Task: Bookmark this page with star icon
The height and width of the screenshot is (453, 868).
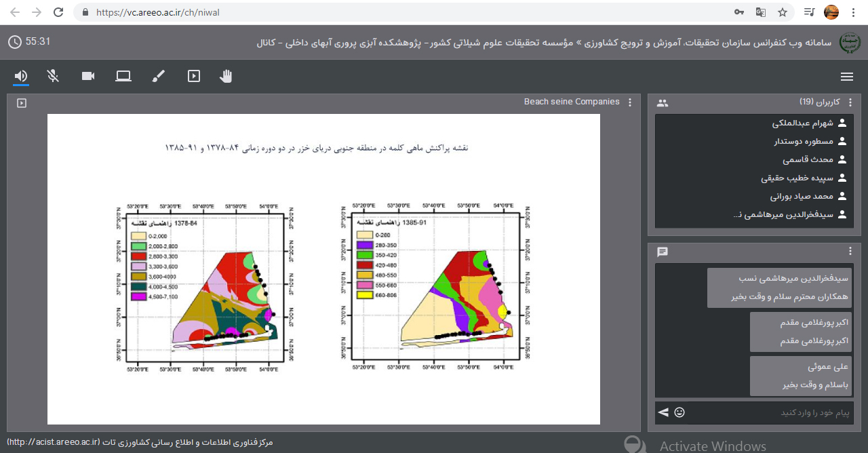Action: (x=782, y=12)
